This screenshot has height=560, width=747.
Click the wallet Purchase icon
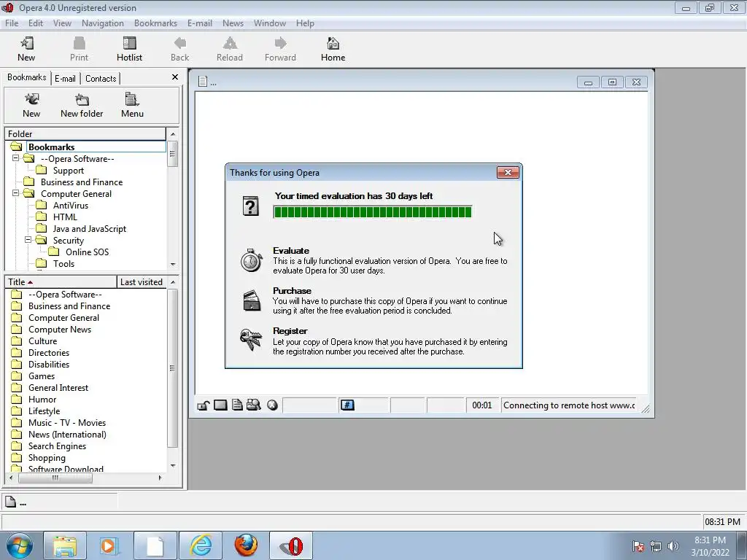click(x=252, y=300)
